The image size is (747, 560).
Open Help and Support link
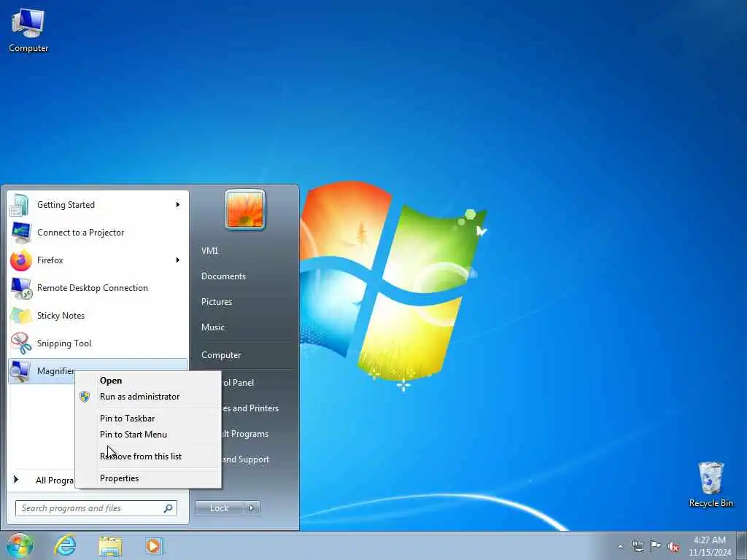[x=245, y=459]
